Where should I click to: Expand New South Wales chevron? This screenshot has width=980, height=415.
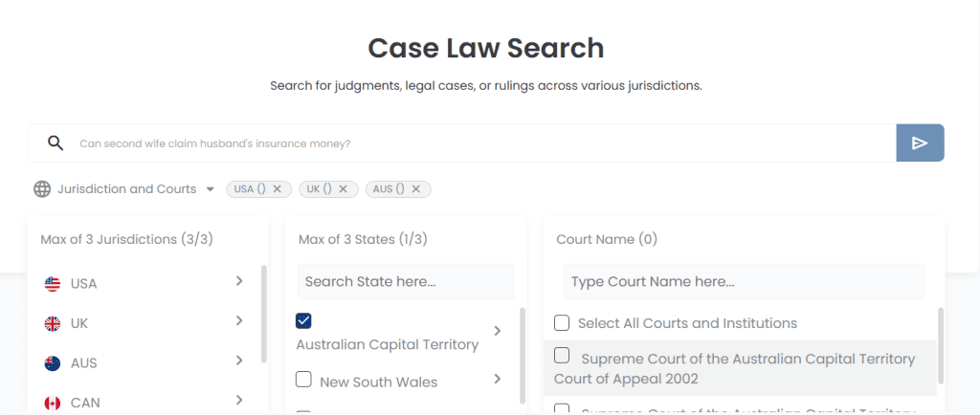pos(498,379)
